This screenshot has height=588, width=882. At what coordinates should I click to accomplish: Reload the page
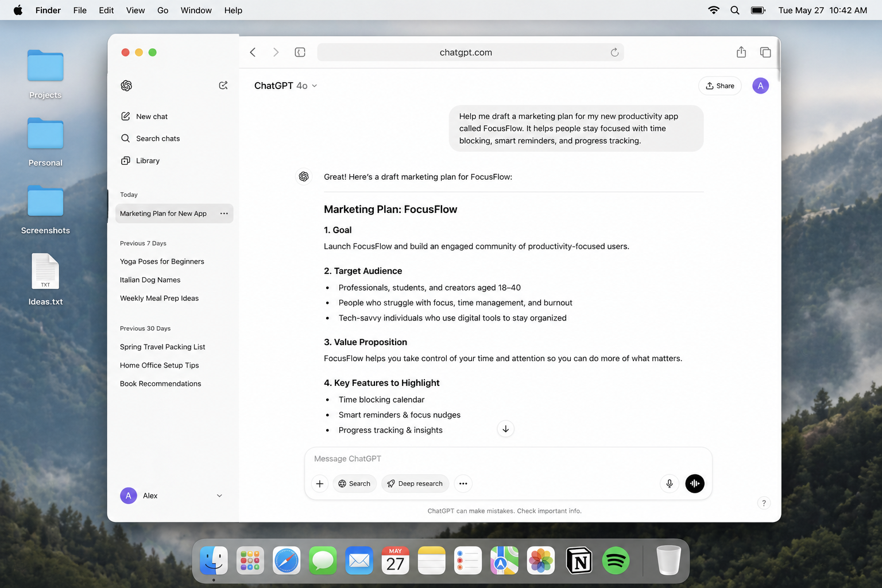click(614, 52)
